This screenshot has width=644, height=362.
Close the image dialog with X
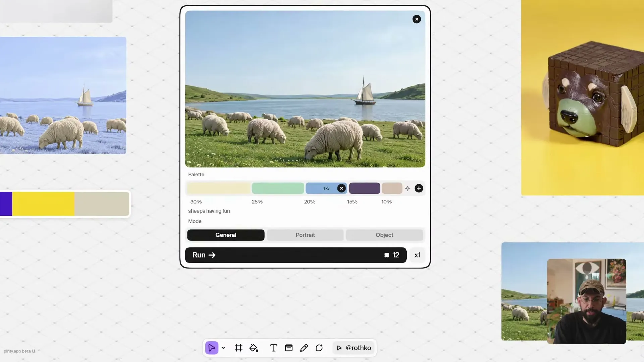point(417,19)
